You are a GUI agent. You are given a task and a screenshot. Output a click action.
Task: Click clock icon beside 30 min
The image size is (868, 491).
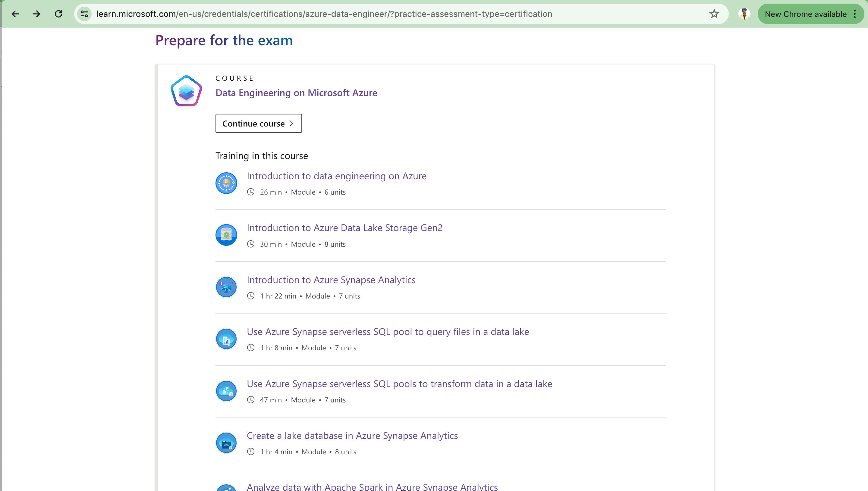251,244
